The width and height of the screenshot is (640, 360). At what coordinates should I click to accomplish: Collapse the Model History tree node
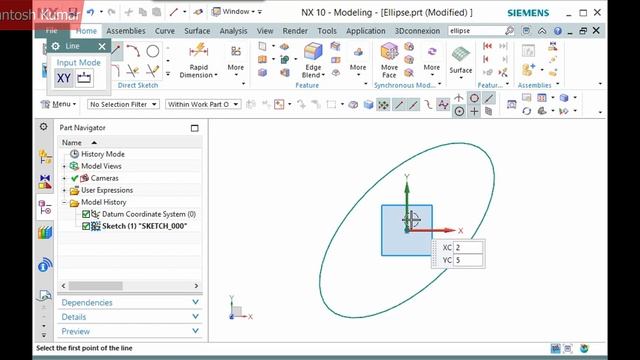point(64,202)
